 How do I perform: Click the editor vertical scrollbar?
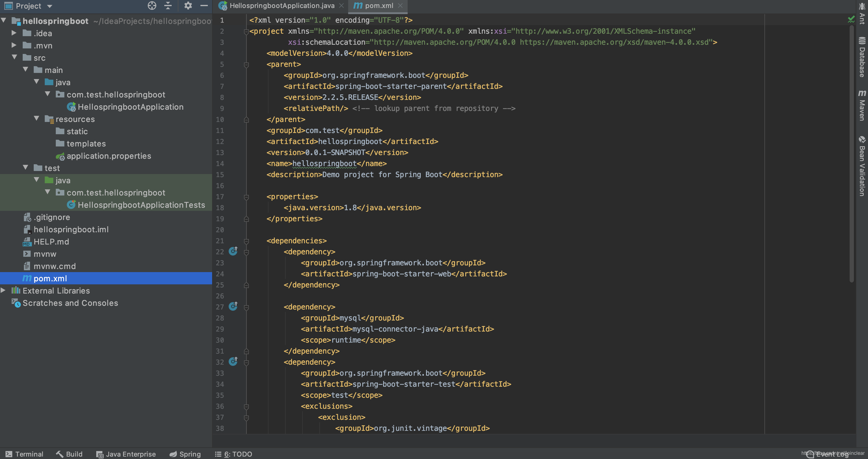tap(851, 153)
